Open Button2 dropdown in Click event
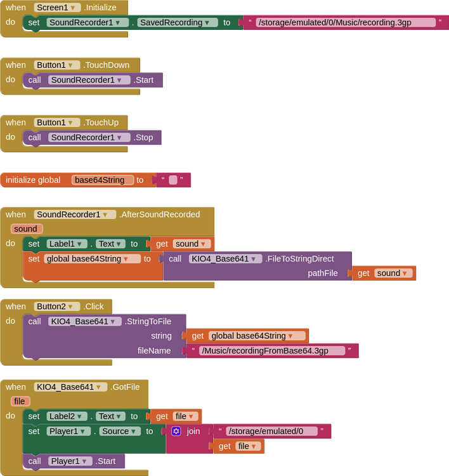 pyautogui.click(x=56, y=307)
